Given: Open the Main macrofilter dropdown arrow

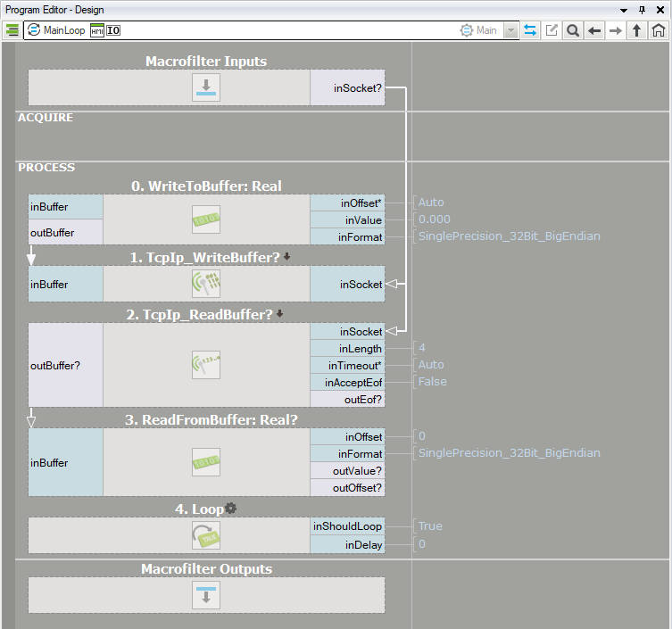Looking at the screenshot, I should [510, 30].
